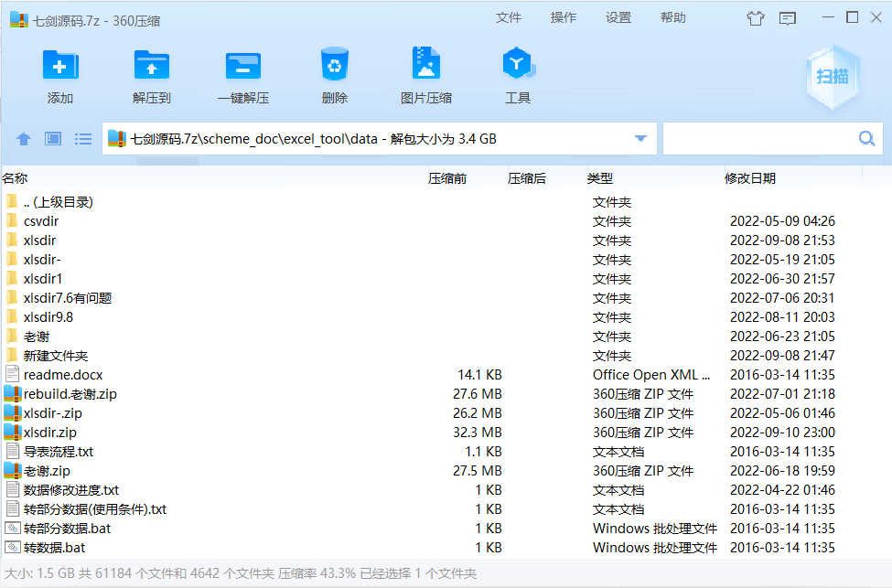Open the 图片压缩 (Image compress) tool
The height and width of the screenshot is (588, 892).
(x=426, y=63)
